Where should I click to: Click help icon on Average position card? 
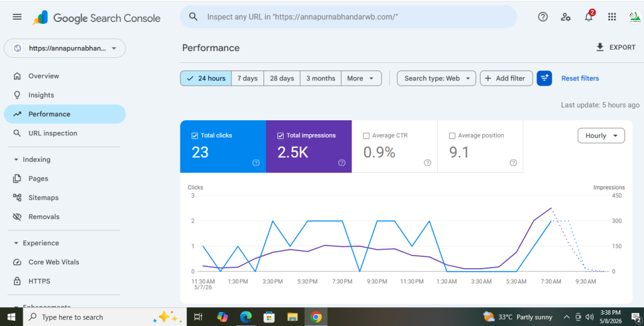(513, 163)
